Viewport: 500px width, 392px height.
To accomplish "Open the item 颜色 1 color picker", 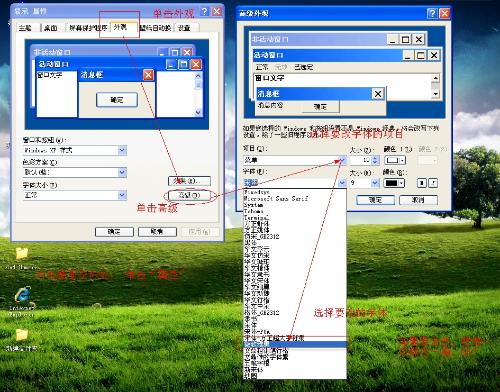I will pos(395,160).
